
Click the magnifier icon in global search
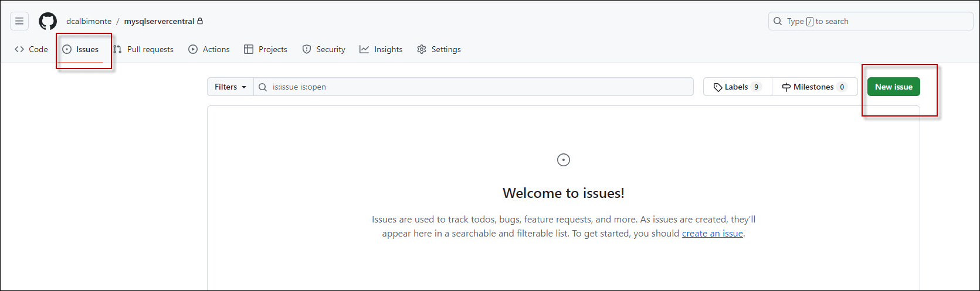coord(778,22)
